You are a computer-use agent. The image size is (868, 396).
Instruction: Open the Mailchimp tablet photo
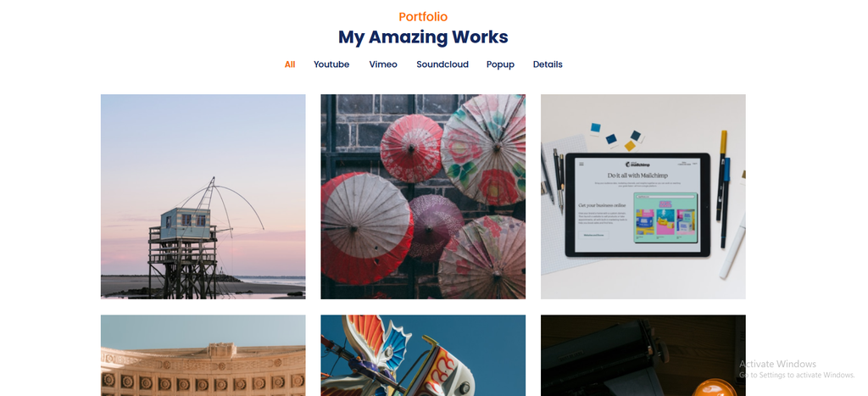coord(643,197)
